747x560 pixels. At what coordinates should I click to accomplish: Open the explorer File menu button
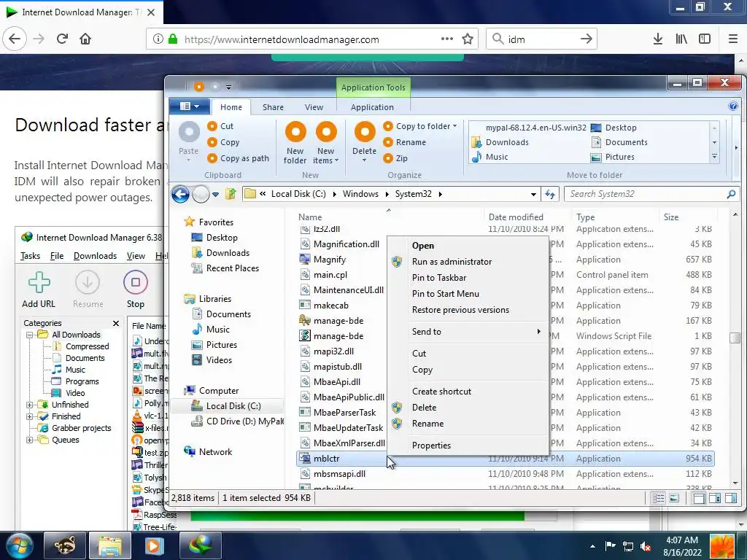[189, 106]
